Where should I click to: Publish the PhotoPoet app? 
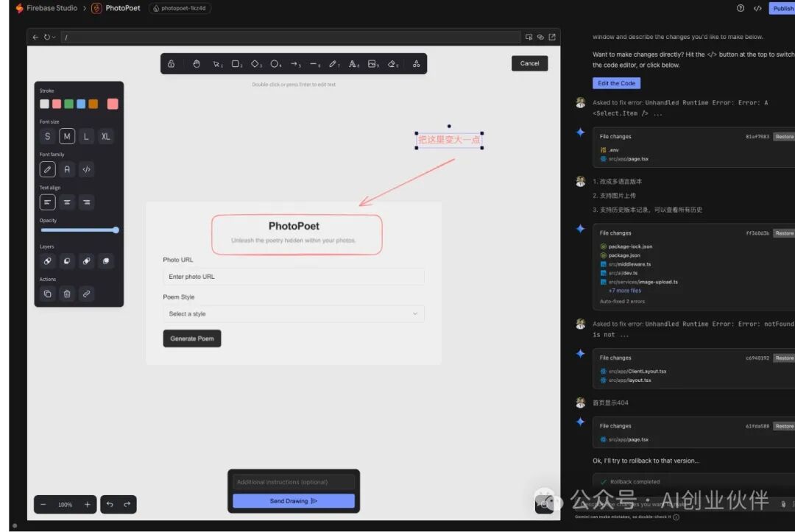782,8
